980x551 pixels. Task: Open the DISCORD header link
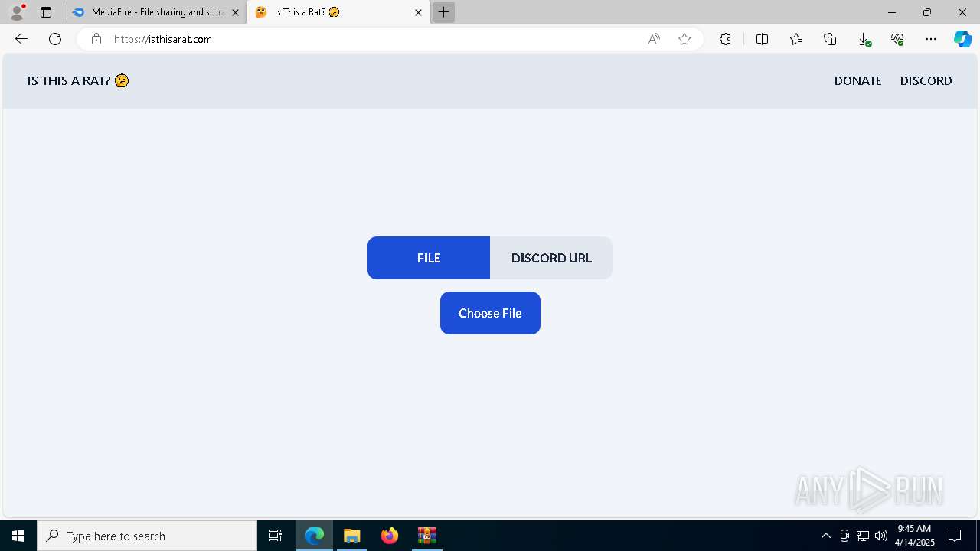(926, 80)
